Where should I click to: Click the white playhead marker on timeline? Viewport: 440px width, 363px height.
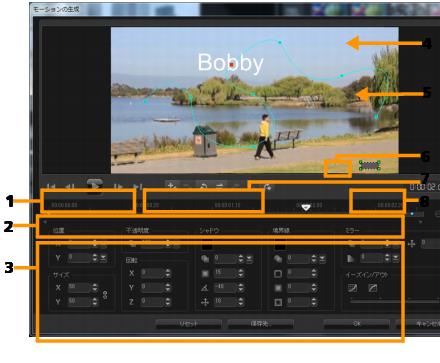(x=306, y=208)
